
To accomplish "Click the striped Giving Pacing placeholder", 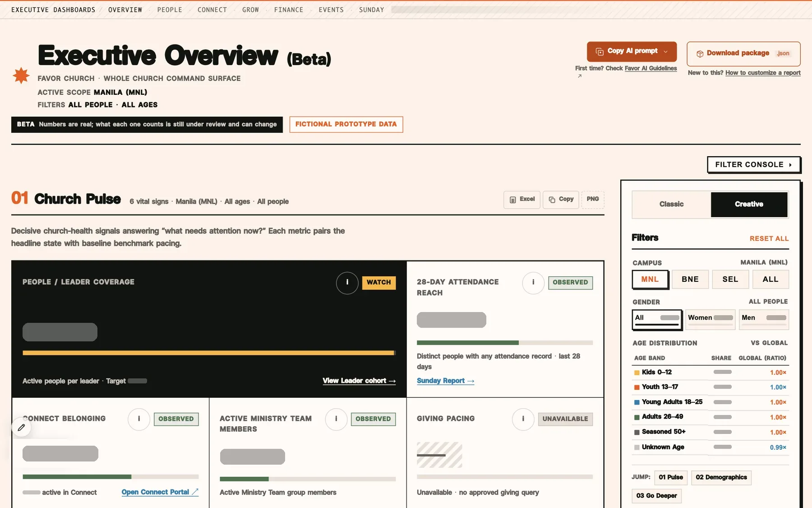I will pos(439,455).
